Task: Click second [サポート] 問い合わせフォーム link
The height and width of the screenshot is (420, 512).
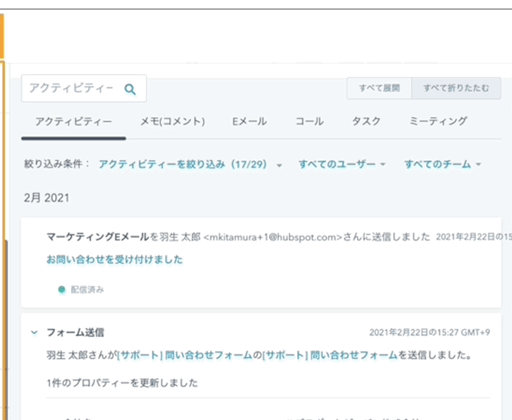Action: [330, 355]
